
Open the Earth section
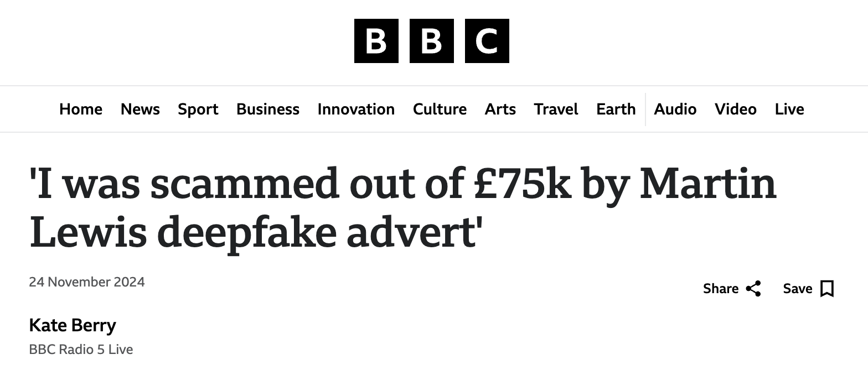(616, 110)
